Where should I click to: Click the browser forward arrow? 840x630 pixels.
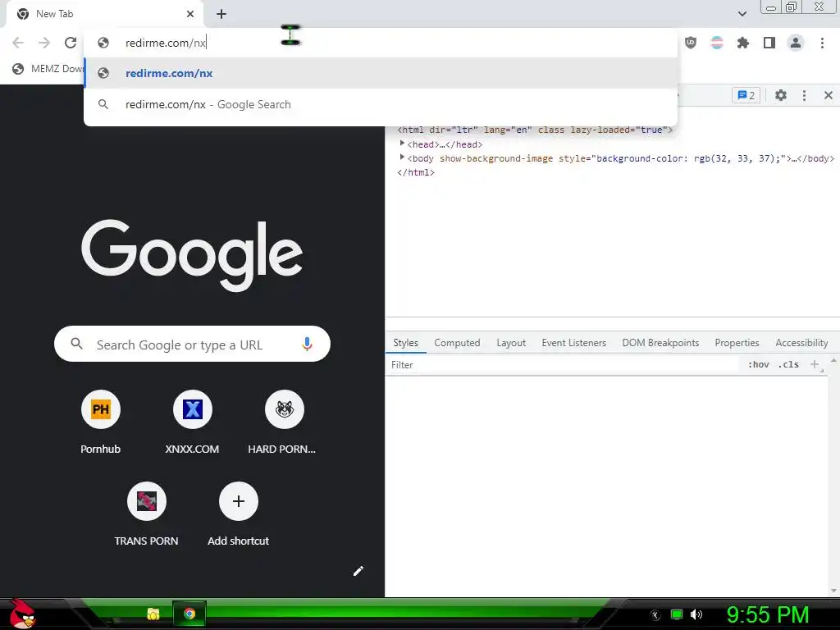[x=44, y=43]
